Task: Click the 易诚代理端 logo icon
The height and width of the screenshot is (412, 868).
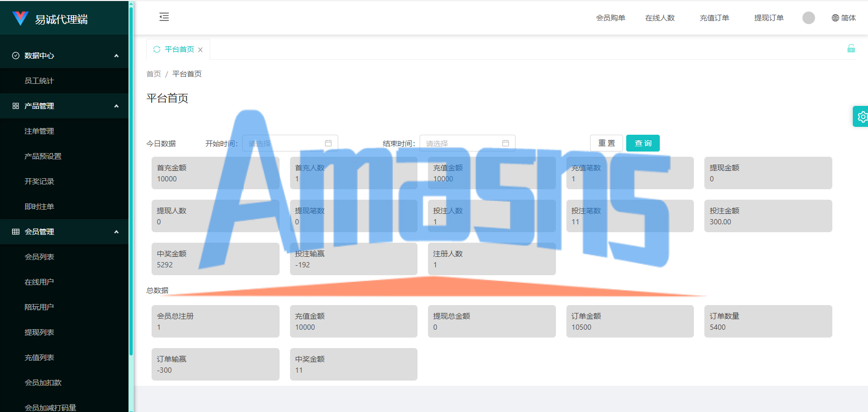Action: coord(20,18)
